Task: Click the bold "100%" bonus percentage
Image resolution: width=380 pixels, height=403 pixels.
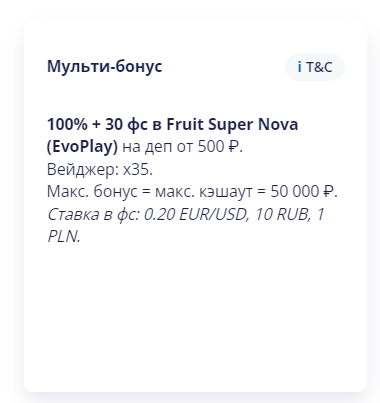Action: (x=67, y=124)
